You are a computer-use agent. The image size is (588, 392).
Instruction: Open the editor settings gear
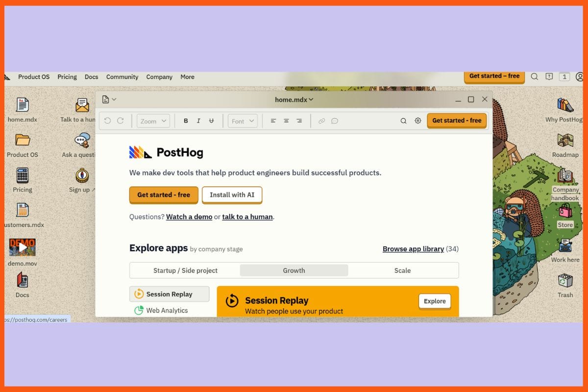pos(418,121)
